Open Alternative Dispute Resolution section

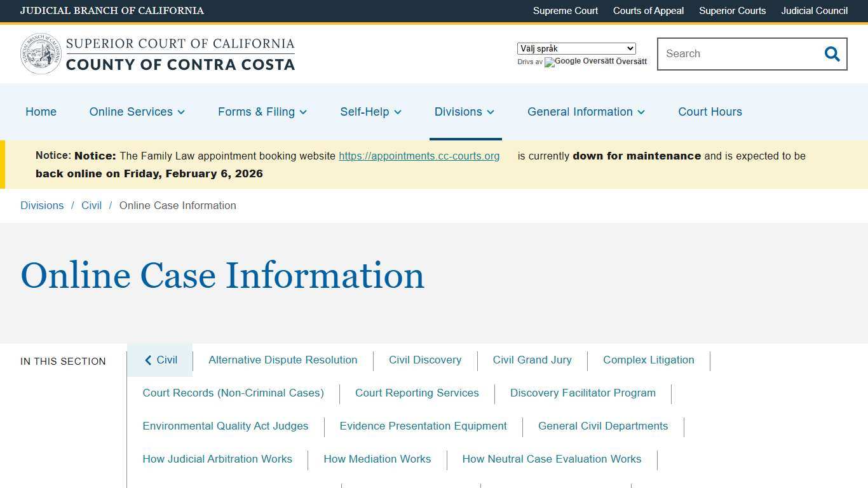pyautogui.click(x=283, y=360)
